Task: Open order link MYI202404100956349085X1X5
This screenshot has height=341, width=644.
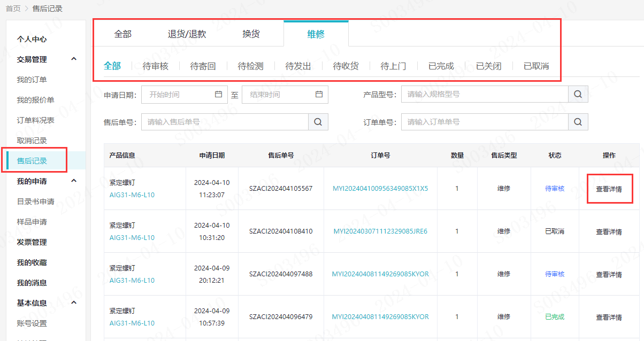Action: tap(380, 189)
